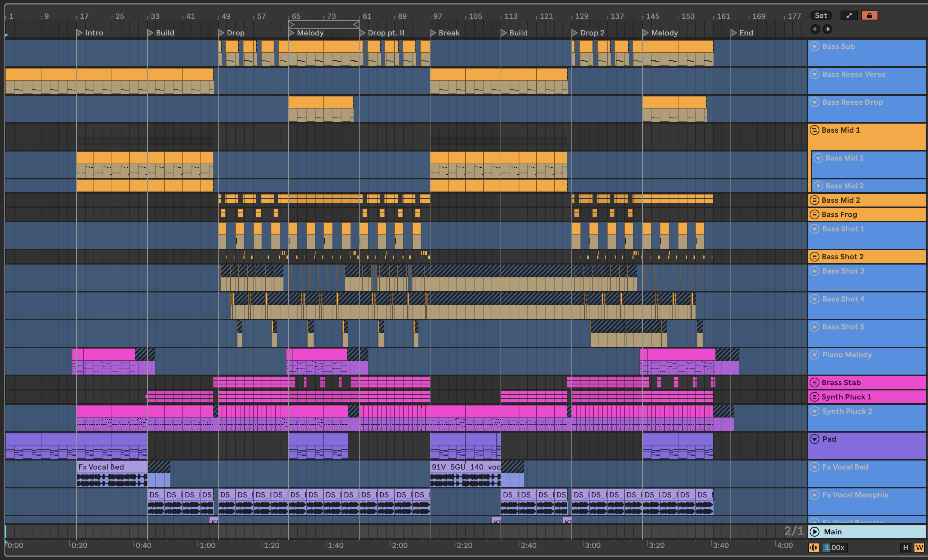Unfold the Bass Mid 2 nested track
This screenshot has height=560, width=928.
pos(818,186)
